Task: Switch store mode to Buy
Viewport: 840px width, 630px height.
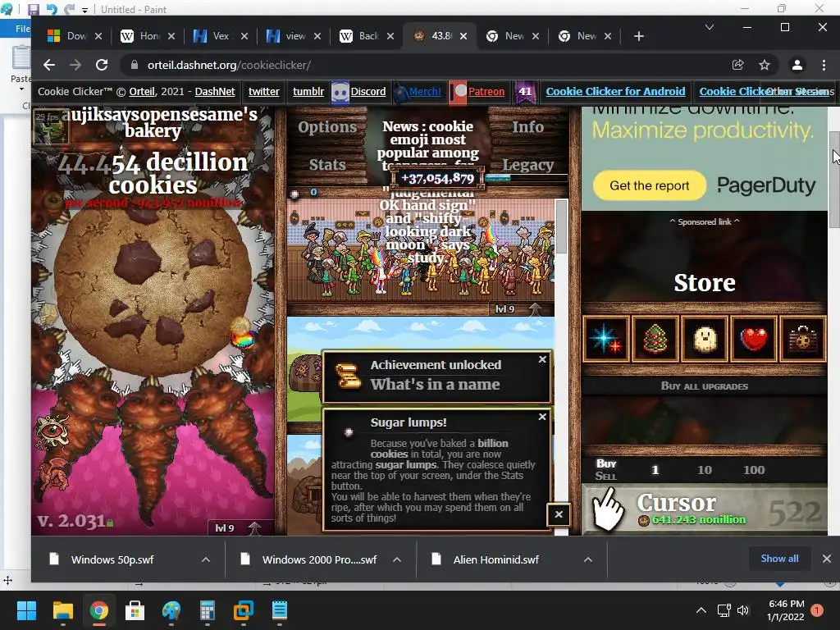Action: (x=606, y=463)
